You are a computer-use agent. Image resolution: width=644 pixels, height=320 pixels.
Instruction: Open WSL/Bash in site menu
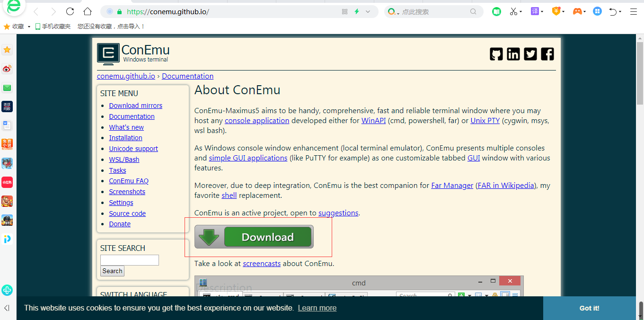(x=124, y=160)
